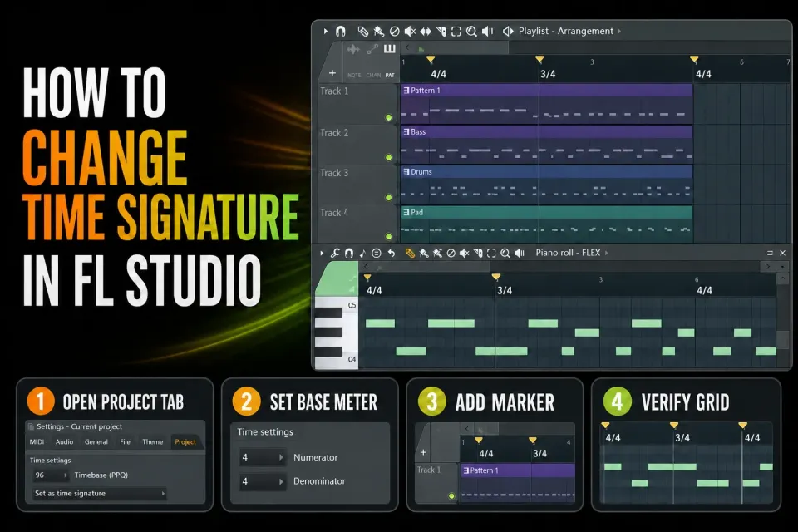Click the piano keyboard icon above PAT

(389, 49)
